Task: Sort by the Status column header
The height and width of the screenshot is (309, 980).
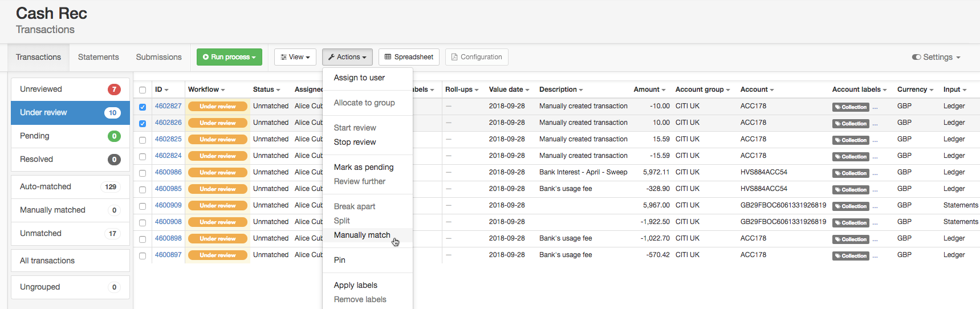Action: [x=267, y=90]
